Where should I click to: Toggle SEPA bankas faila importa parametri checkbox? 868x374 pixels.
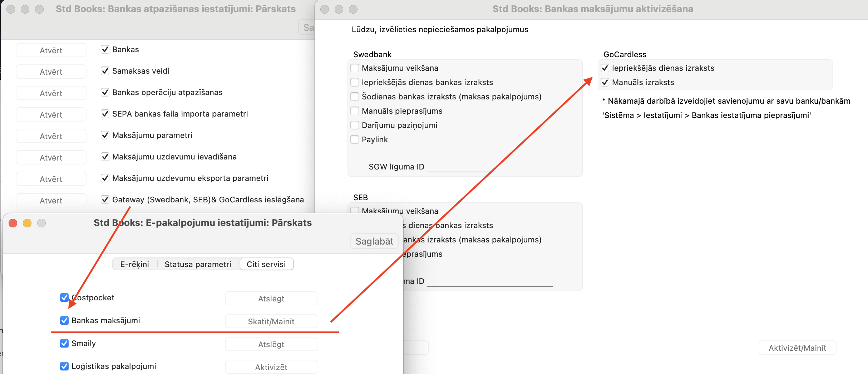[105, 114]
